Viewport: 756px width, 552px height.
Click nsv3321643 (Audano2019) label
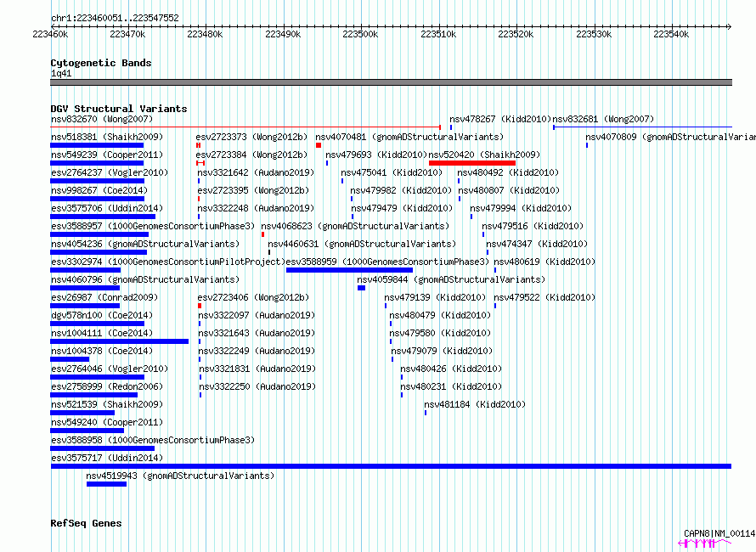click(x=257, y=333)
